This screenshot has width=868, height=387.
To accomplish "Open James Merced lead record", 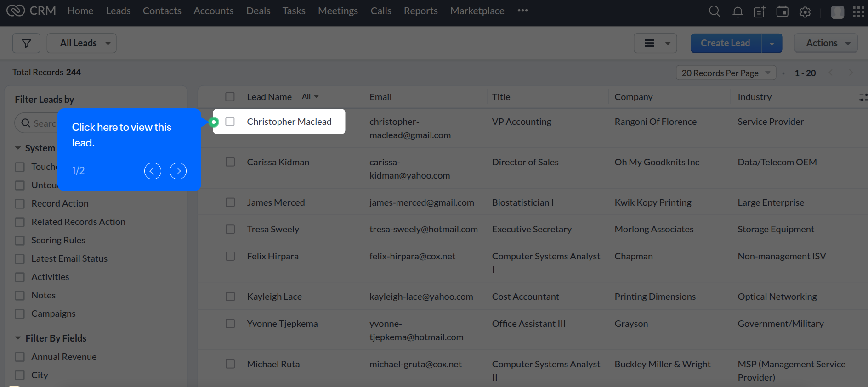I will coord(276,202).
